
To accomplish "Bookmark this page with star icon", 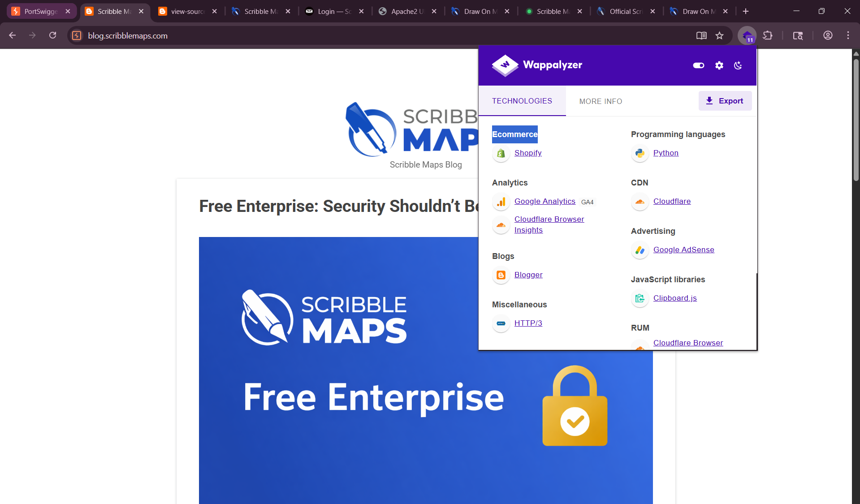I will coord(719,36).
